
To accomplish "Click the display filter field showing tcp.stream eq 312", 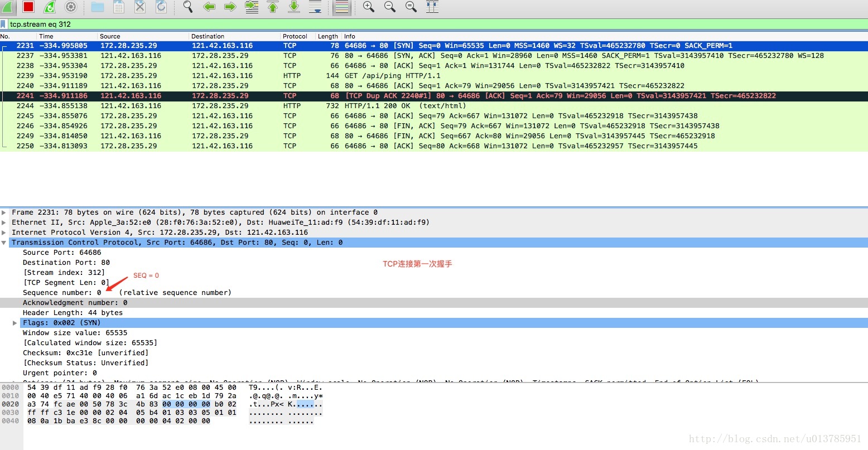I will (x=438, y=24).
